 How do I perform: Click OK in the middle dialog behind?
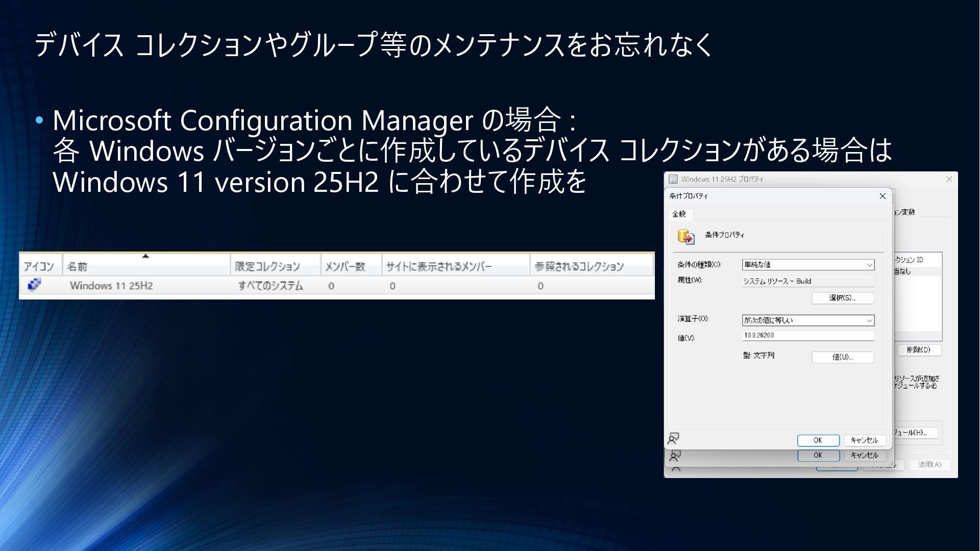pyautogui.click(x=818, y=455)
